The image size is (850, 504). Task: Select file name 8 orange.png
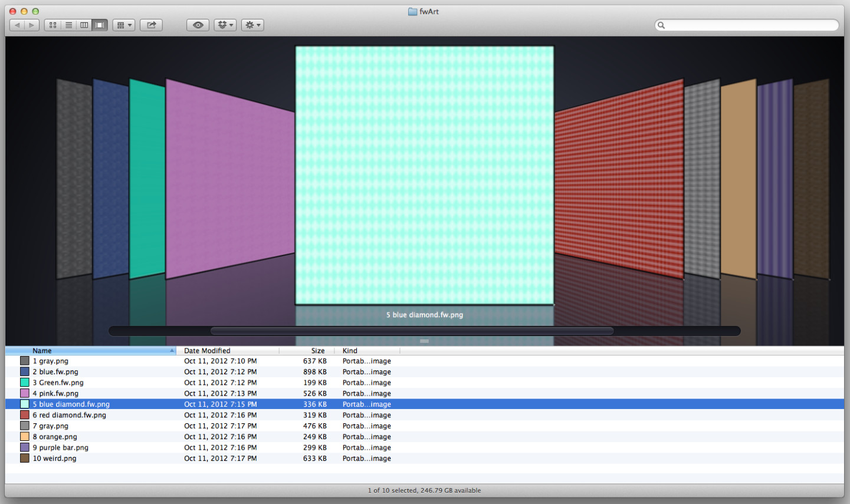click(x=55, y=437)
